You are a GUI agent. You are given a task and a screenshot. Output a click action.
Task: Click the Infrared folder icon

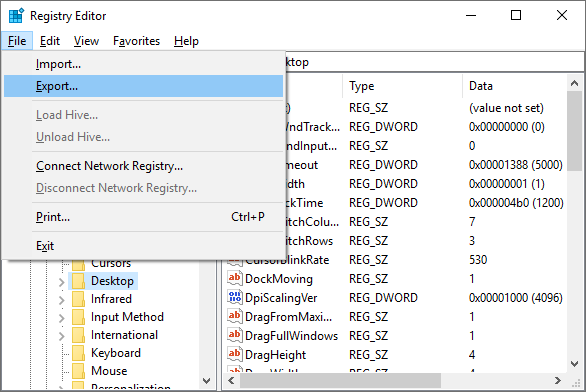pyautogui.click(x=78, y=299)
